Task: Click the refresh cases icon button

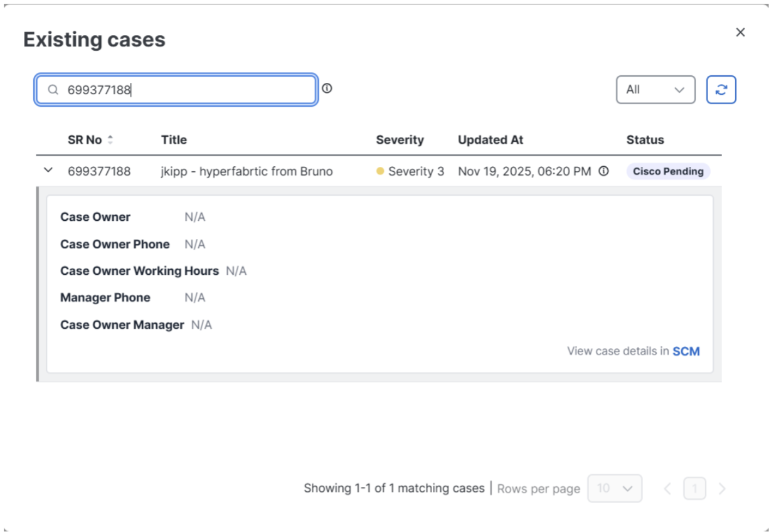Action: (721, 90)
